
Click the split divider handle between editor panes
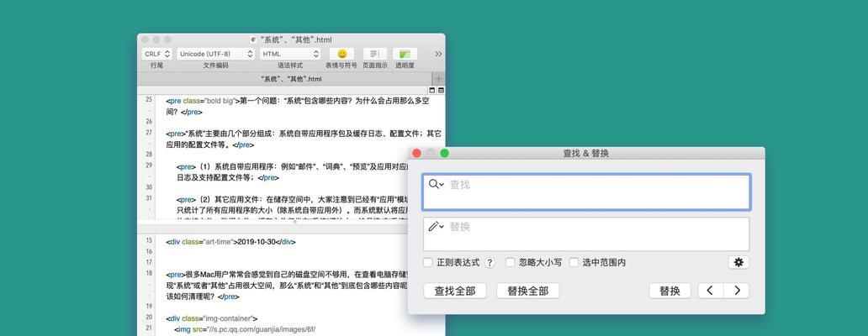(294, 222)
